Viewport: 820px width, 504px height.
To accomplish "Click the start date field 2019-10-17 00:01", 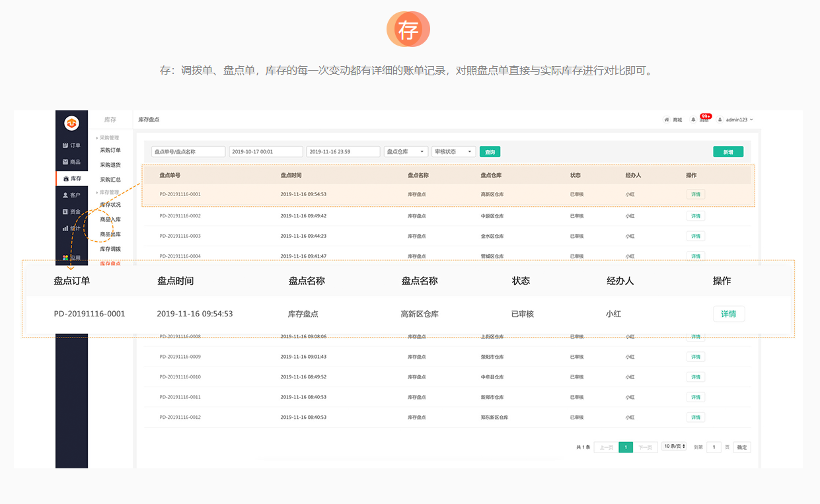I will (x=266, y=152).
